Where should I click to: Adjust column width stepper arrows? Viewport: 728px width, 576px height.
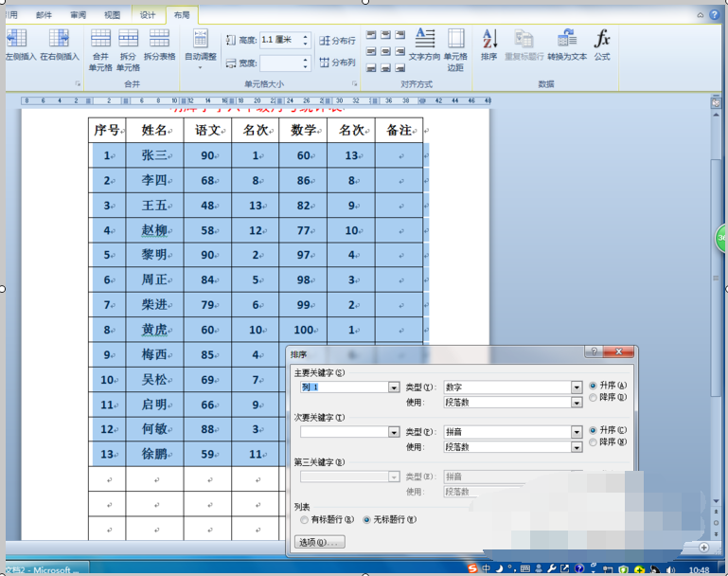coord(305,63)
